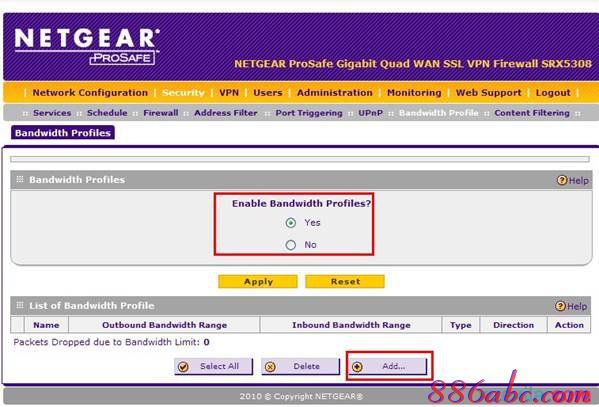599x407 pixels.
Task: Go to the Bandwidth Profile submenu
Action: tap(439, 113)
